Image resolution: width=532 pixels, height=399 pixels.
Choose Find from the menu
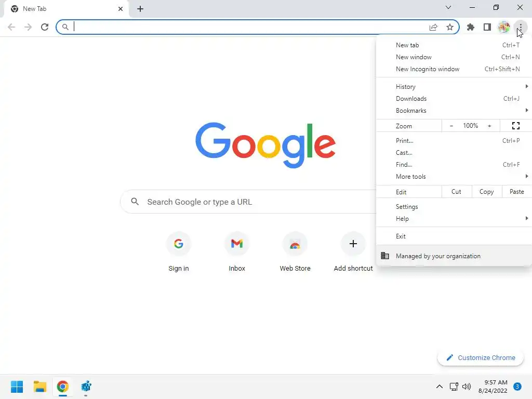click(454, 165)
